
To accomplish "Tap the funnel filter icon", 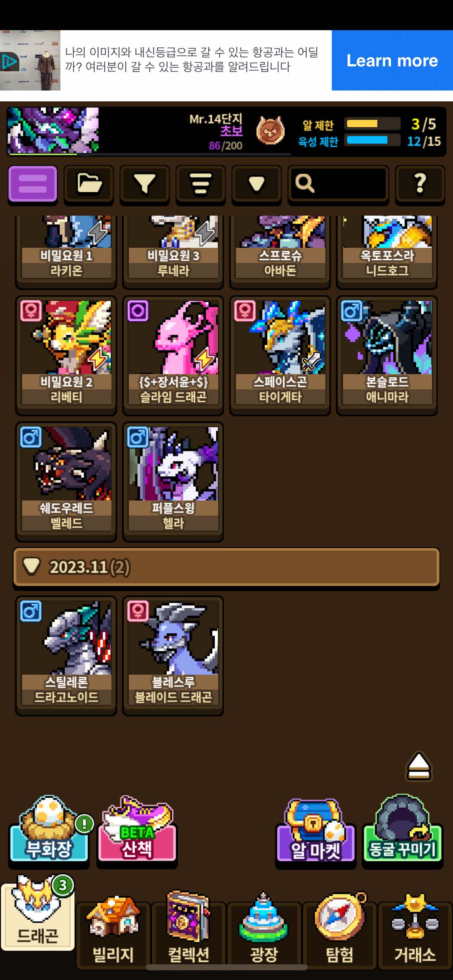I will click(145, 184).
